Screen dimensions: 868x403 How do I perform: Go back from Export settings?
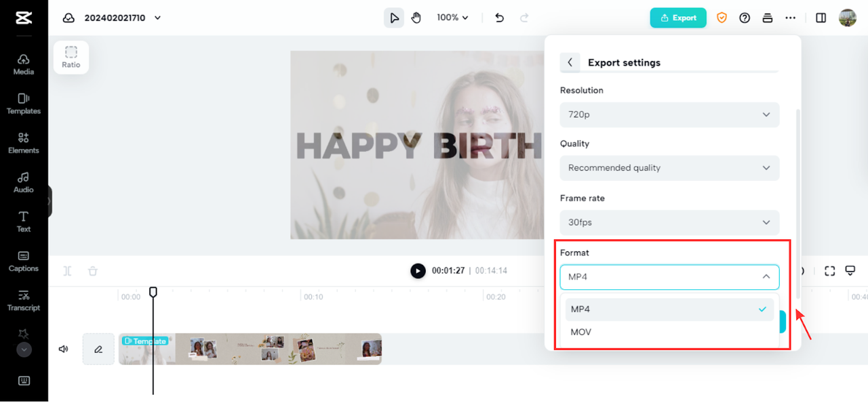point(570,62)
